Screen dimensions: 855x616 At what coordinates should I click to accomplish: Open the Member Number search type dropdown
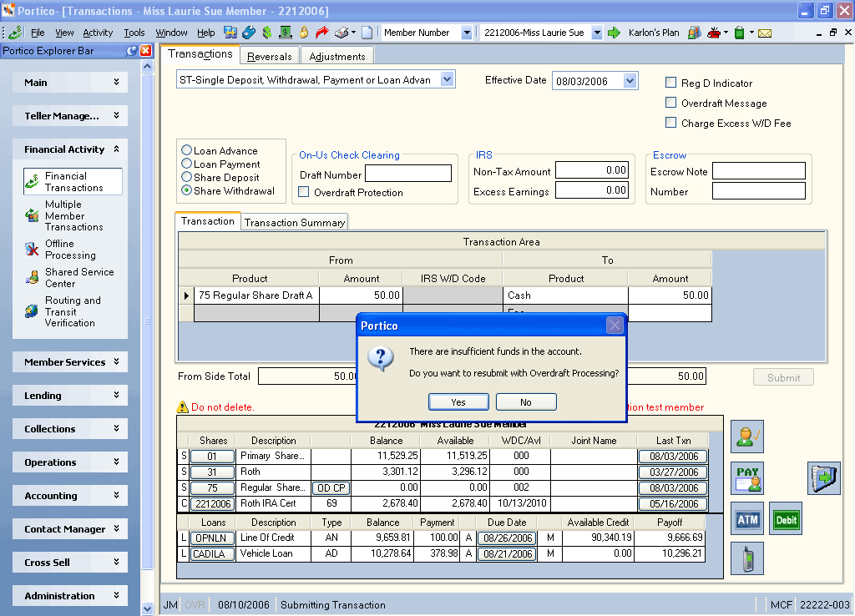click(466, 33)
